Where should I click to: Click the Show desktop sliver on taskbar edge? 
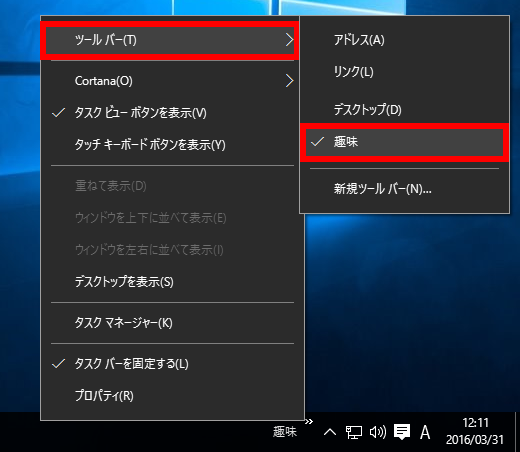[518, 432]
